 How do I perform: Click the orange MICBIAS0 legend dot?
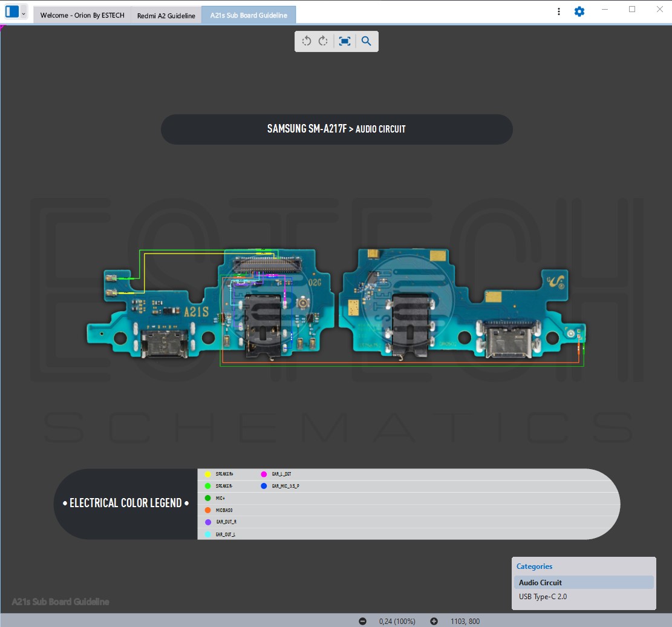click(x=208, y=510)
